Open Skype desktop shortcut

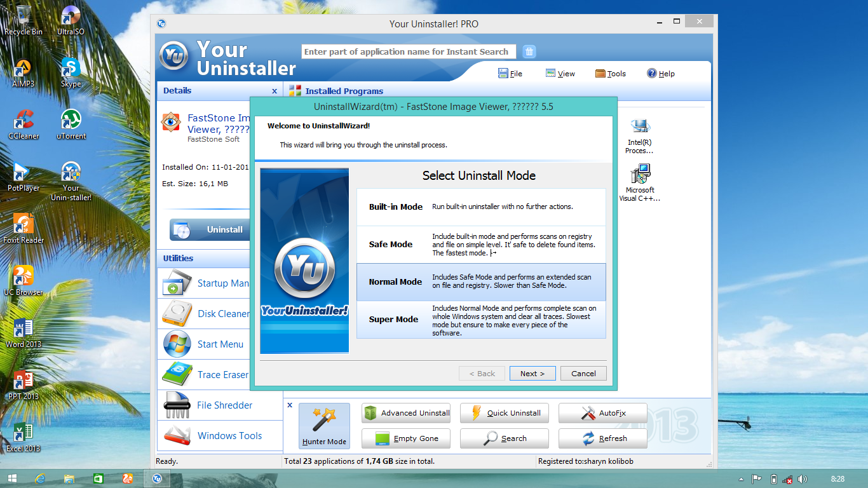click(x=71, y=72)
